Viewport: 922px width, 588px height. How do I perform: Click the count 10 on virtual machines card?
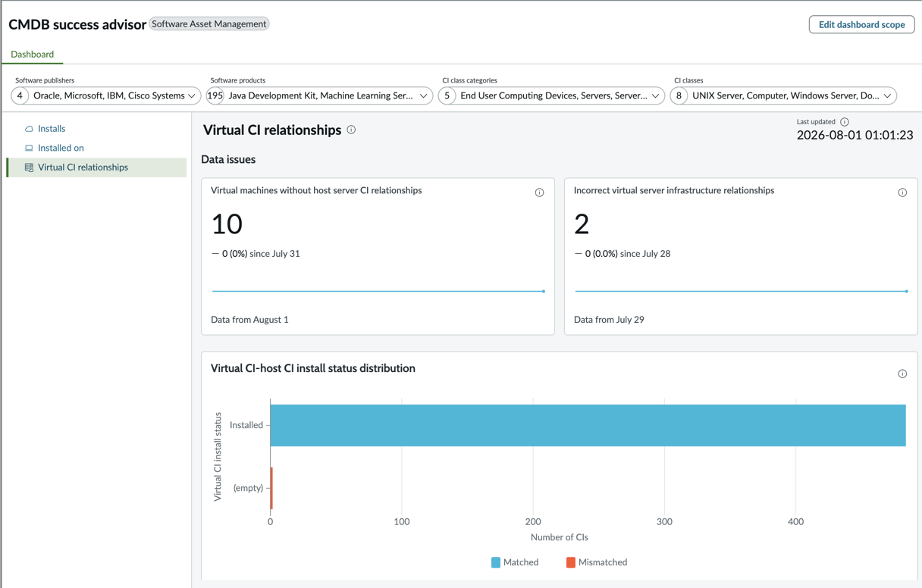[x=227, y=224]
